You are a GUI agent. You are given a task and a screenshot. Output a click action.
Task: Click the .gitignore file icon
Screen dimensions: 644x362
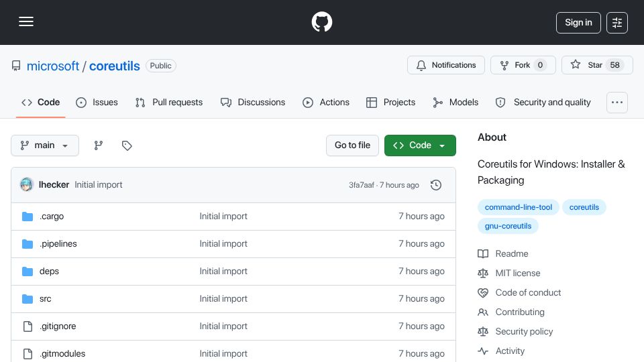pos(28,326)
